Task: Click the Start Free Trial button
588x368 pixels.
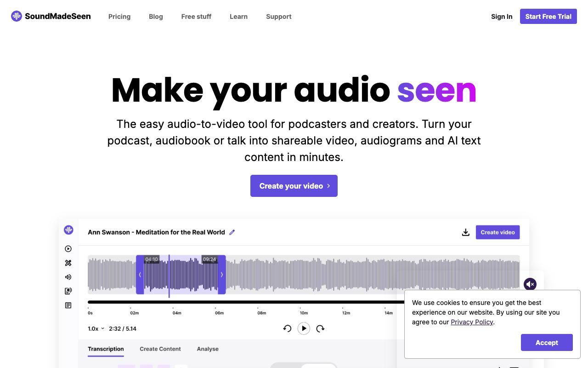Action: 548,17
